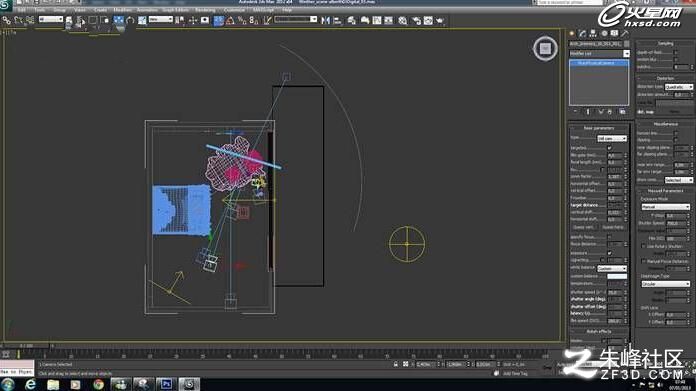Click the Render Production teapot icon
Screen dimensions: 696x391
(x=440, y=20)
